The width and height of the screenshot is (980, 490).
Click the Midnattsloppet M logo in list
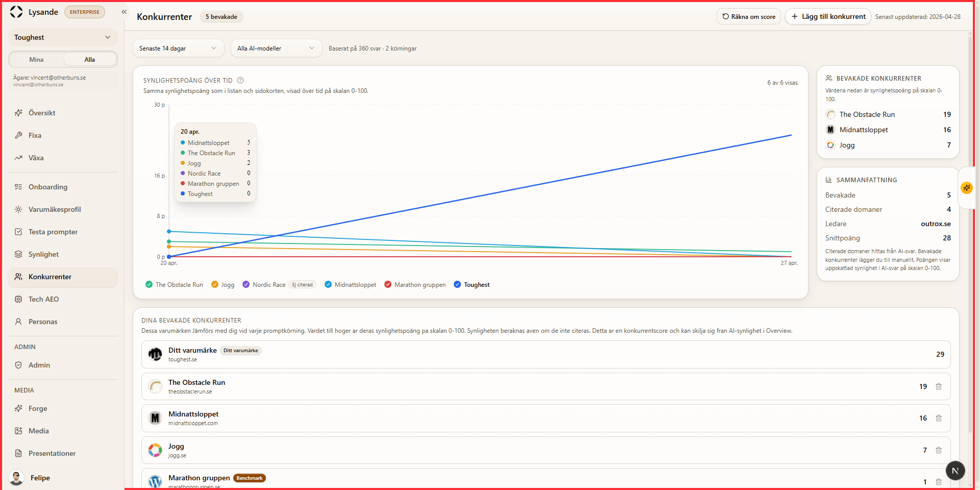tap(155, 418)
